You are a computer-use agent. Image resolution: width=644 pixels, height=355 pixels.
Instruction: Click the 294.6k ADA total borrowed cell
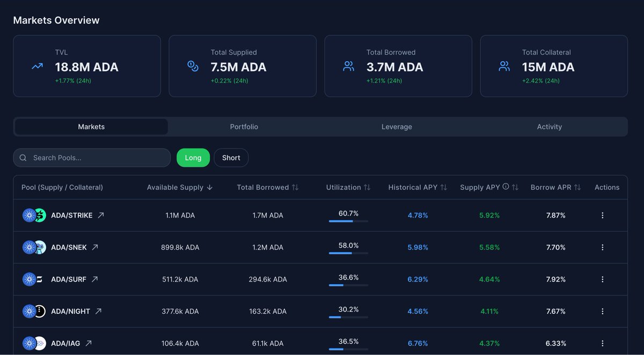coord(268,279)
